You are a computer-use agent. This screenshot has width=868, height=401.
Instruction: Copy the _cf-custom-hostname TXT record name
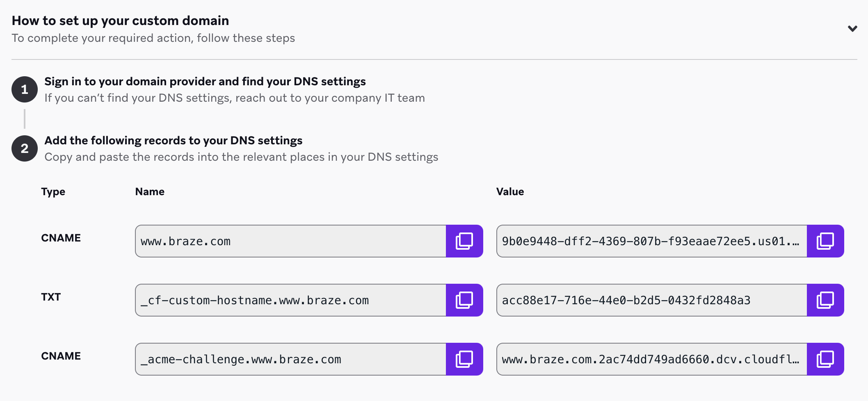464,300
